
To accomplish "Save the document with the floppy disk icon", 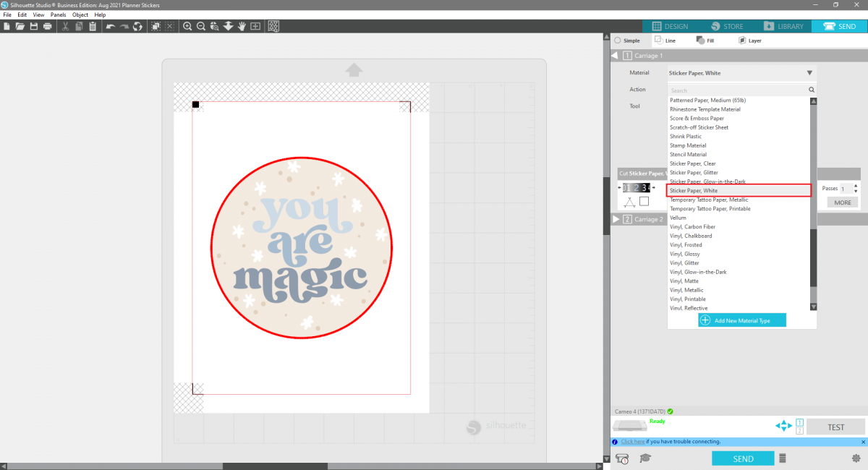I will (33, 27).
